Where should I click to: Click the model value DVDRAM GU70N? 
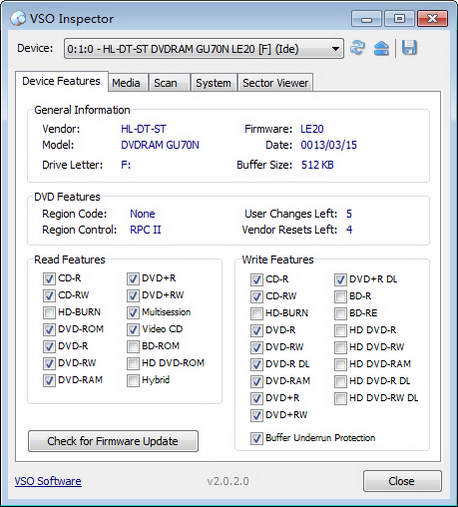(160, 145)
